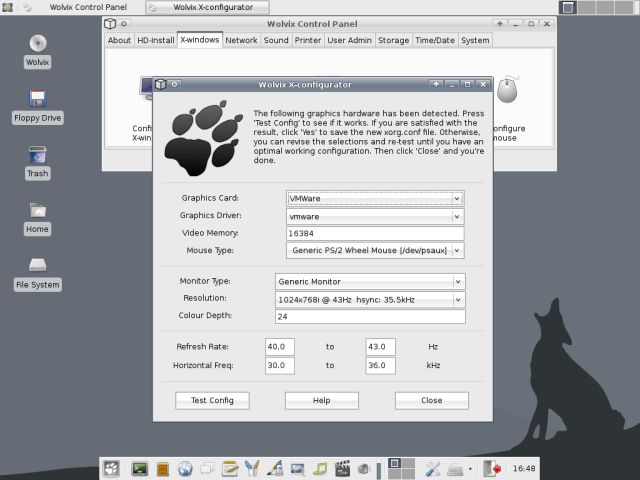Open the clapperboard video player

click(342, 469)
